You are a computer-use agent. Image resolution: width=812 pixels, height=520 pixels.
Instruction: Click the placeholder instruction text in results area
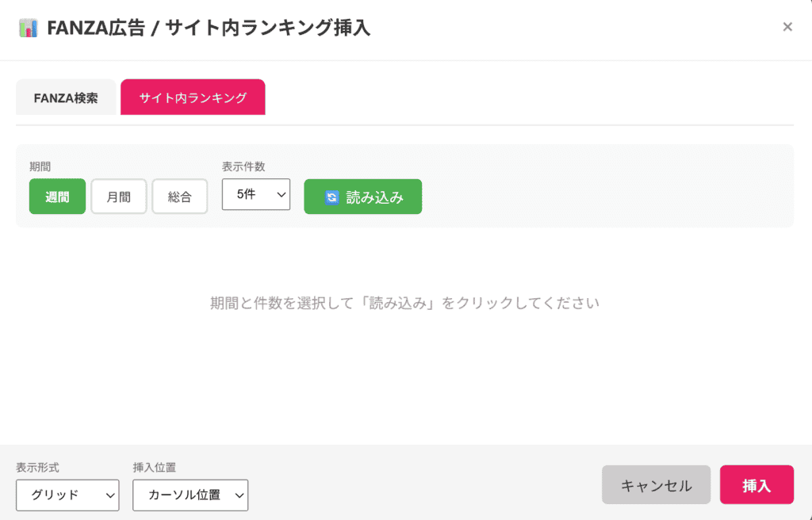point(404,303)
